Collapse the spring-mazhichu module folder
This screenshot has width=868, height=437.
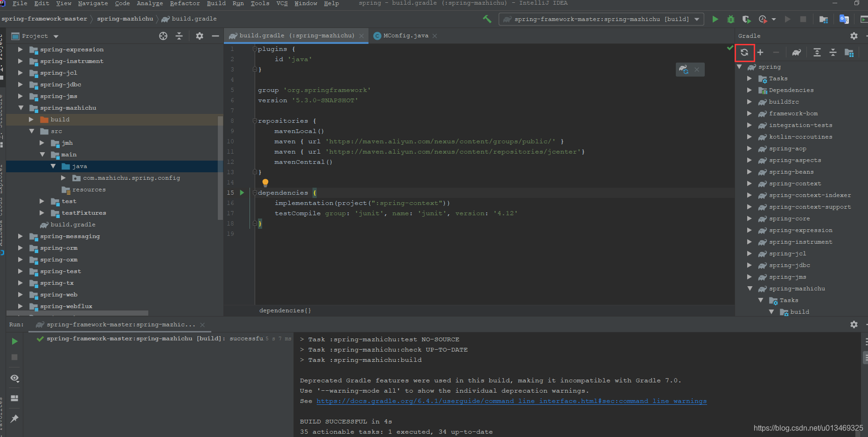click(21, 107)
